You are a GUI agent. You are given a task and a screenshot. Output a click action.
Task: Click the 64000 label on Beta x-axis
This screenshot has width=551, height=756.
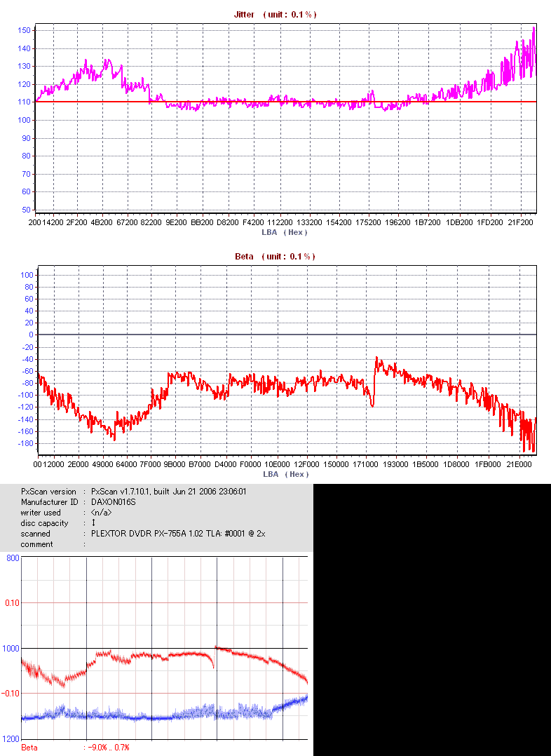coord(127,465)
